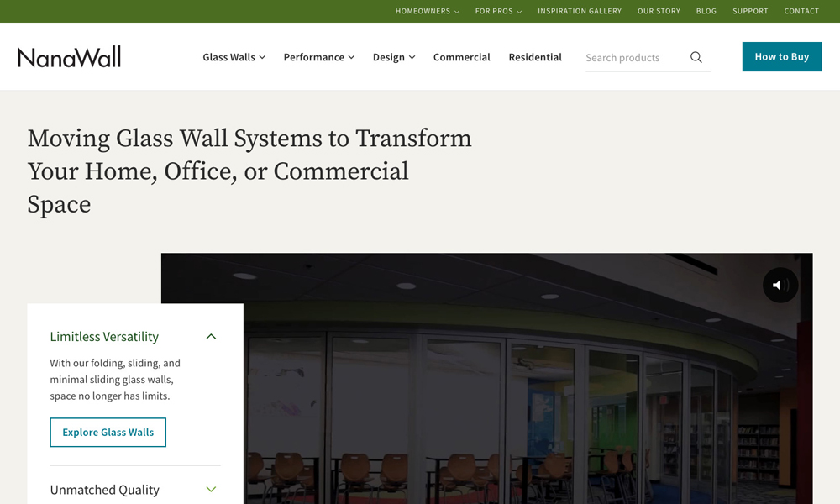Image resolution: width=840 pixels, height=504 pixels.
Task: Go to the Commercial page
Action: (461, 57)
